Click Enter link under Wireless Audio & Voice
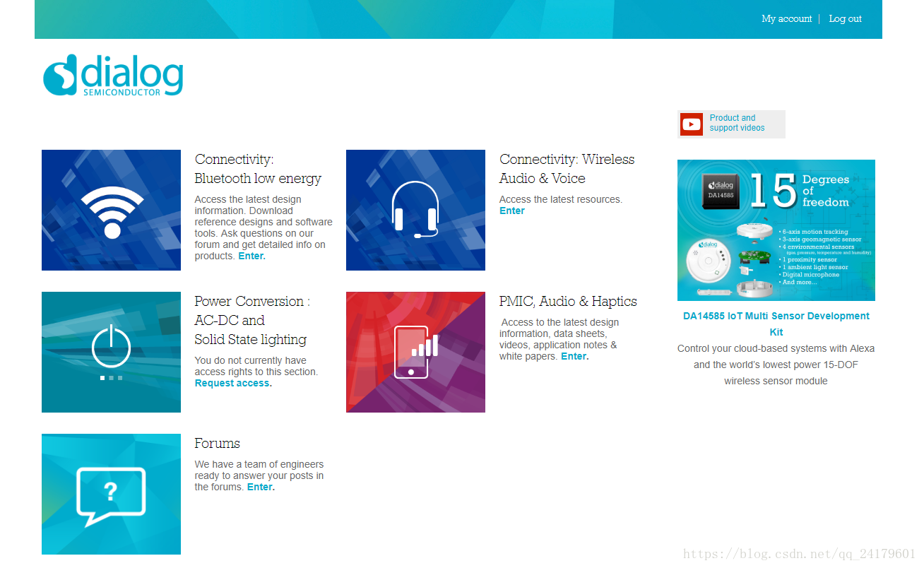 pos(511,211)
